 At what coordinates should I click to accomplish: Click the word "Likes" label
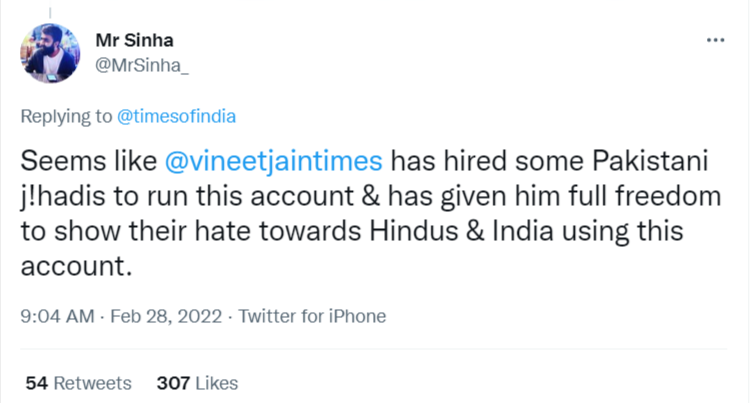tap(217, 383)
